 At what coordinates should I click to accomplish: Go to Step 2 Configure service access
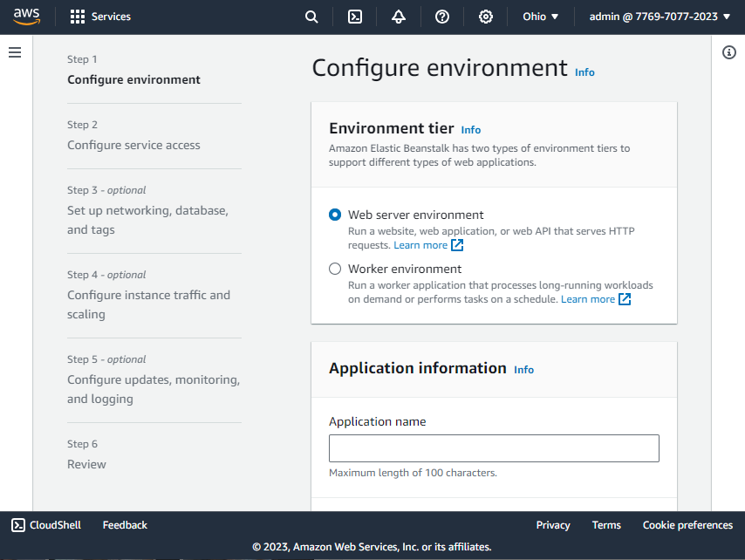click(133, 145)
